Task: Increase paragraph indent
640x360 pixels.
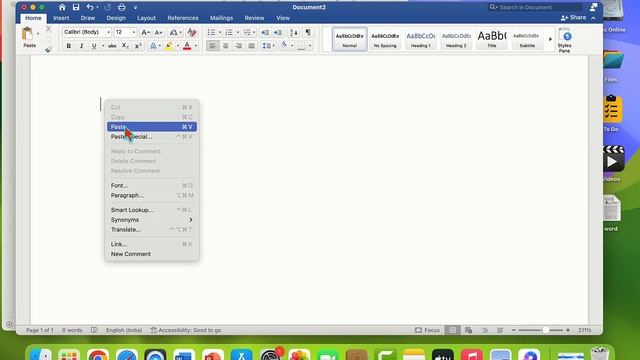Action: coord(278,32)
